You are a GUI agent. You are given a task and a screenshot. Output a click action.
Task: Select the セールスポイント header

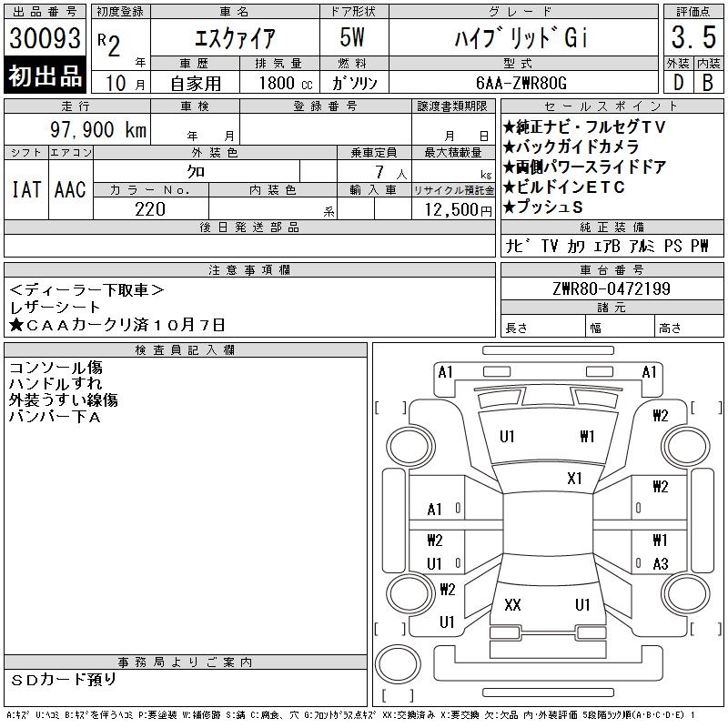coord(612,106)
